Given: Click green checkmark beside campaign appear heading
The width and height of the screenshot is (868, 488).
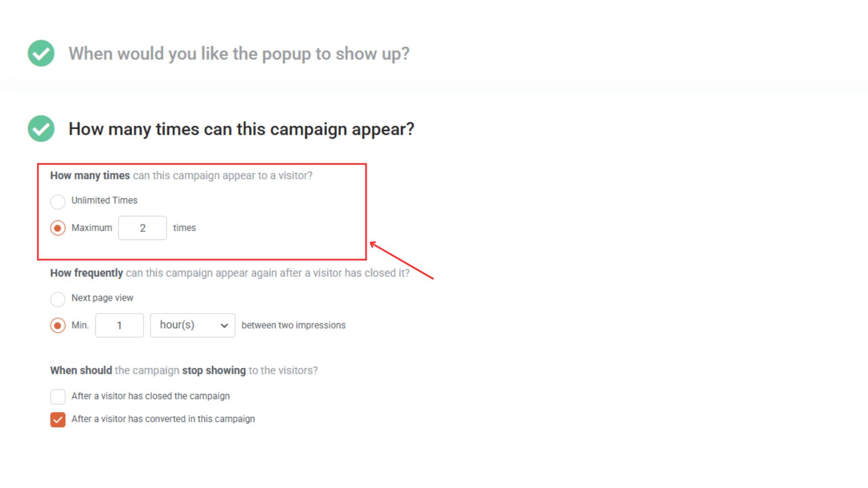Looking at the screenshot, I should click(x=41, y=129).
